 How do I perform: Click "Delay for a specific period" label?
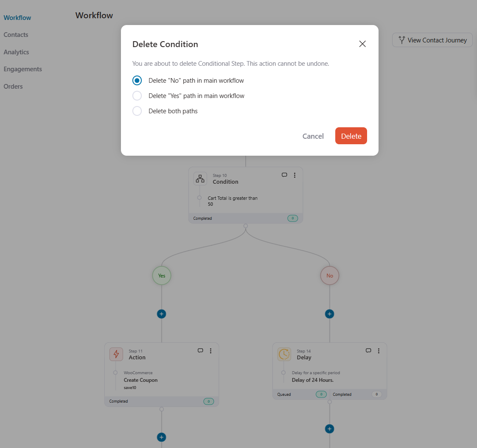[x=316, y=373]
